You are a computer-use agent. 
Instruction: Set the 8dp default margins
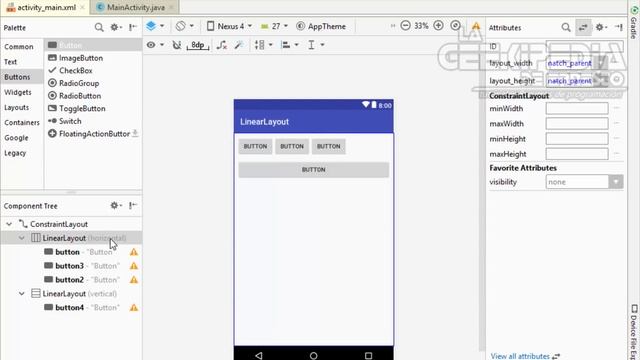pyautogui.click(x=198, y=45)
